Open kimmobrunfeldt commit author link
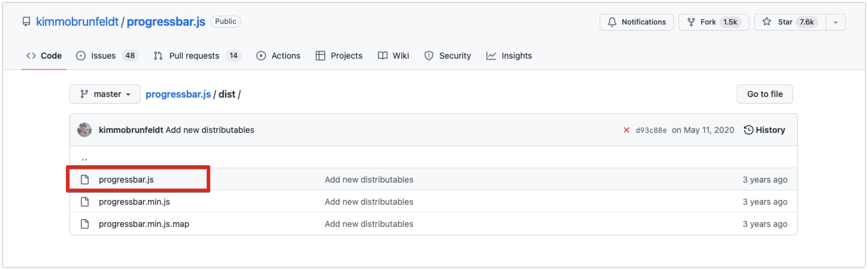 (131, 130)
